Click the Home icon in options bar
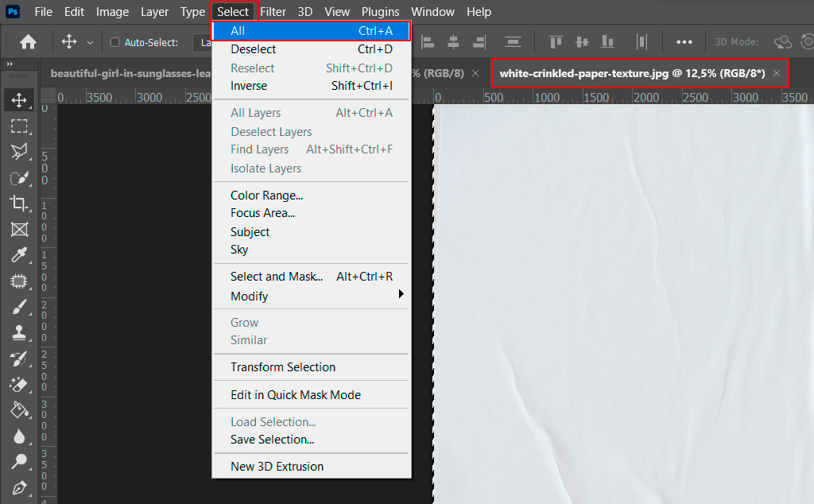This screenshot has height=504, width=814. [x=28, y=42]
